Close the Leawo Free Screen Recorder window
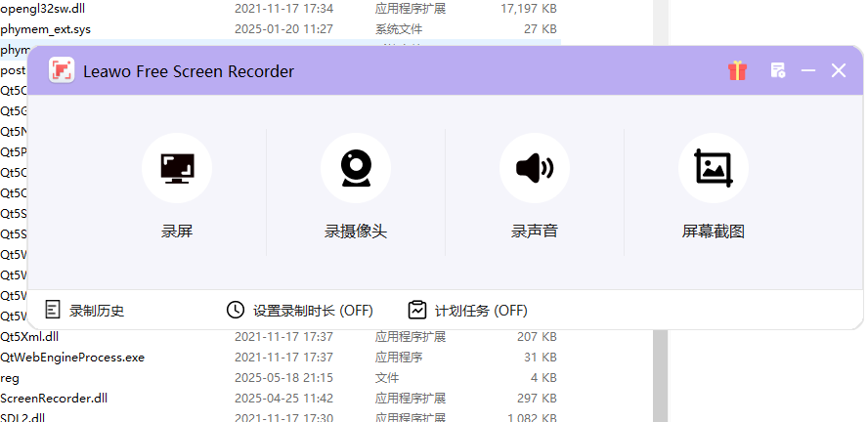The image size is (868, 422). point(839,70)
